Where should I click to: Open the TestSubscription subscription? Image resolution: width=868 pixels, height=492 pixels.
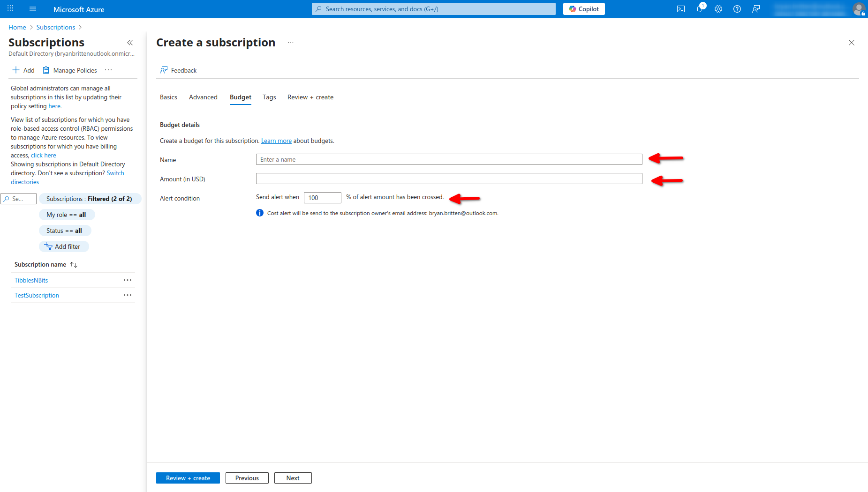click(x=37, y=295)
